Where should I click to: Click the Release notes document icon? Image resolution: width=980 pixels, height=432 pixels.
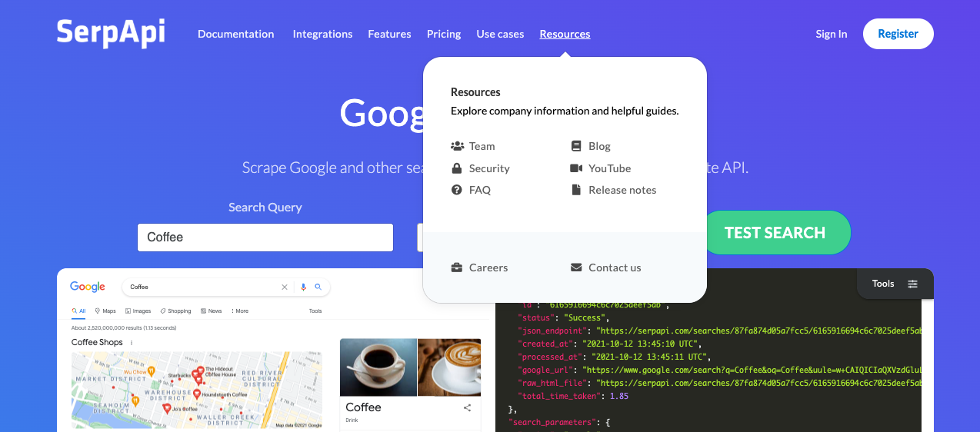[x=575, y=190]
